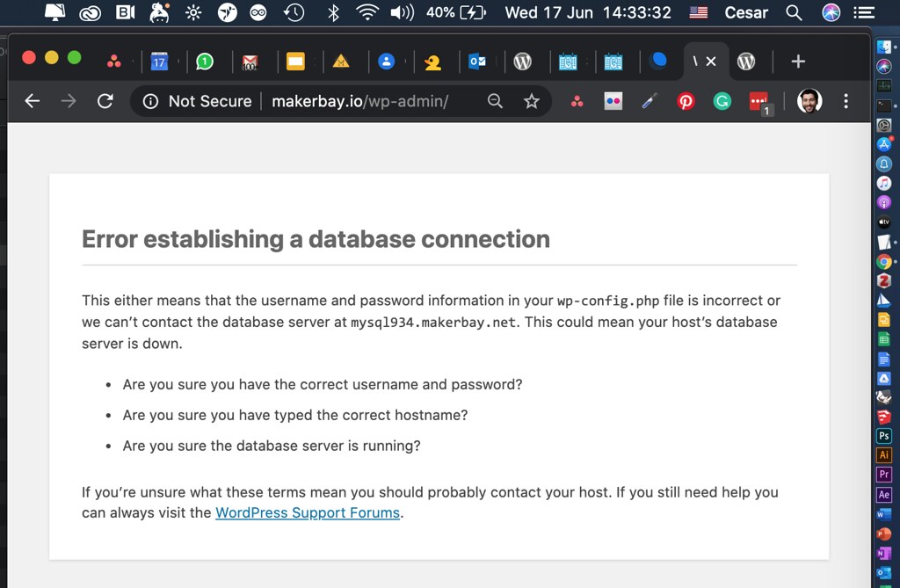The width and height of the screenshot is (900, 588).
Task: Open Chrome's three-dot menu
Action: coord(846,101)
